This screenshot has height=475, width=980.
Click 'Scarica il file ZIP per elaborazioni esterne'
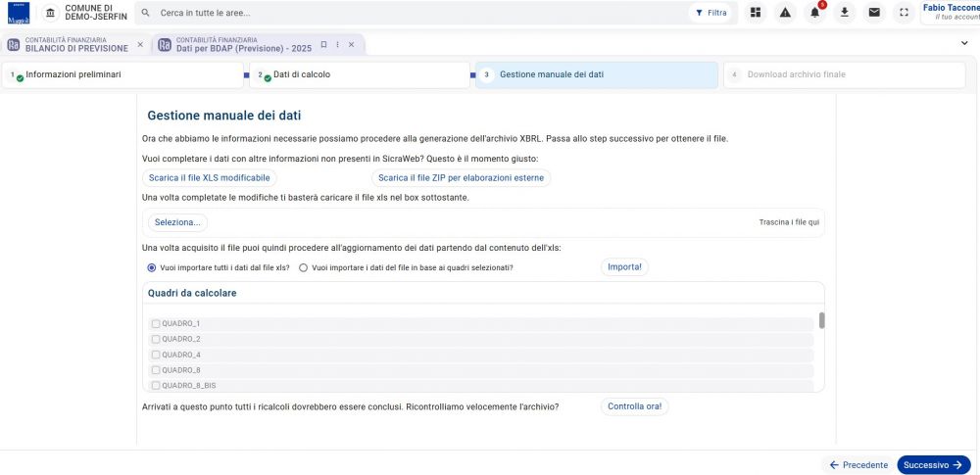462,178
